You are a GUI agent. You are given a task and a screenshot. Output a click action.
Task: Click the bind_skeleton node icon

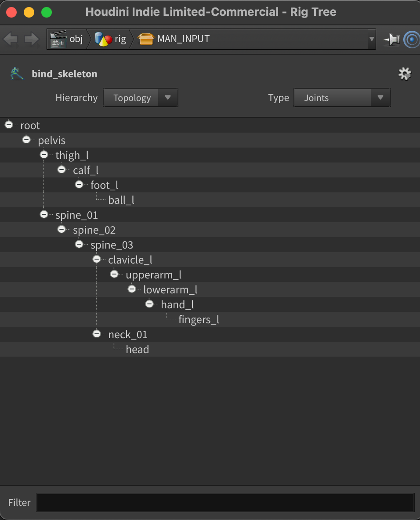click(17, 74)
